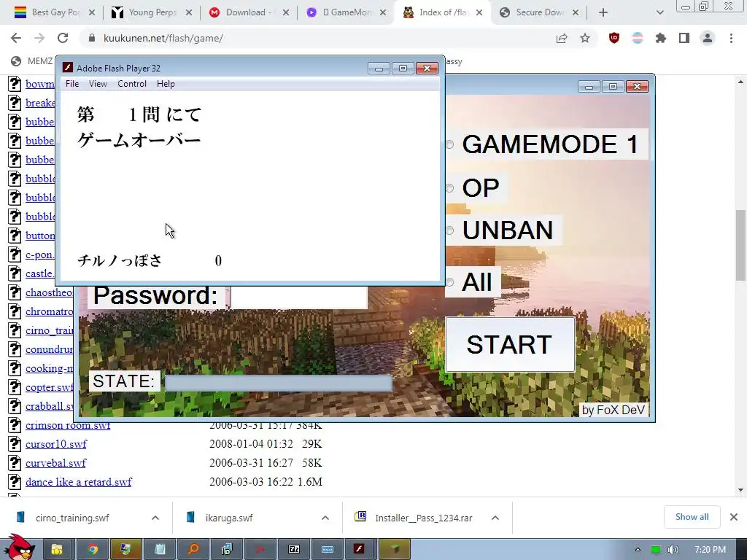747x560 pixels.
Task: Click the STATE progress bar
Action: click(x=278, y=383)
